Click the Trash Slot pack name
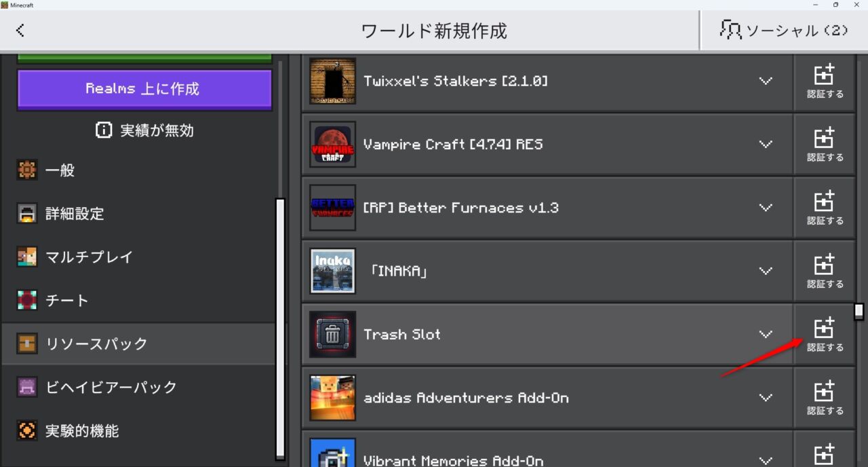868x467 pixels. point(402,334)
